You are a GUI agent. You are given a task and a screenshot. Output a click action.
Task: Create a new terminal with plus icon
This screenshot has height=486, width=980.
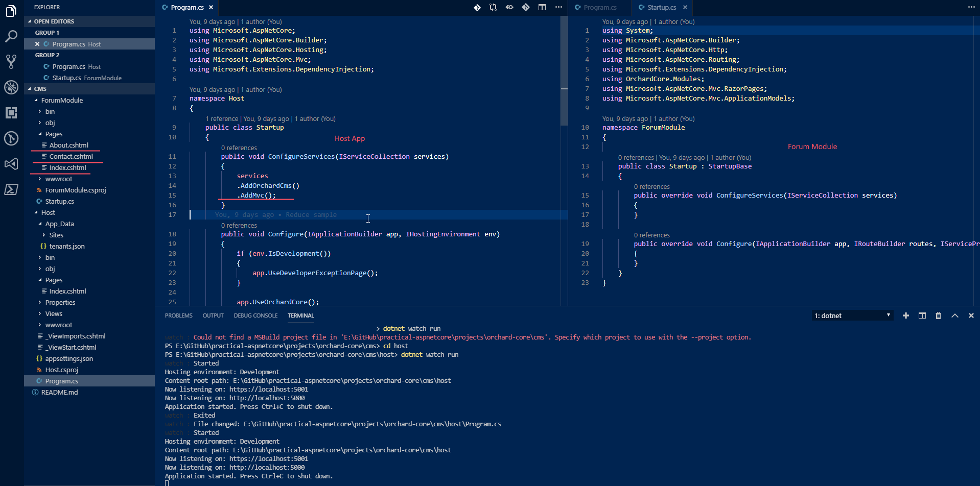coord(906,315)
